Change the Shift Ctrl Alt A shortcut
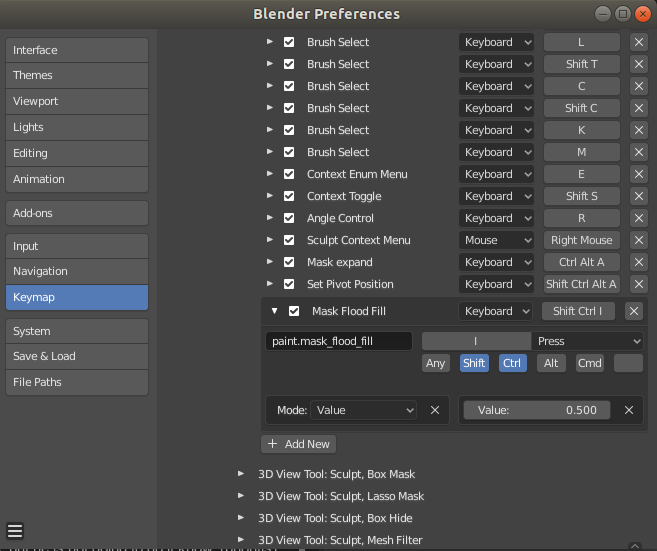This screenshot has width=657, height=551. 582,284
